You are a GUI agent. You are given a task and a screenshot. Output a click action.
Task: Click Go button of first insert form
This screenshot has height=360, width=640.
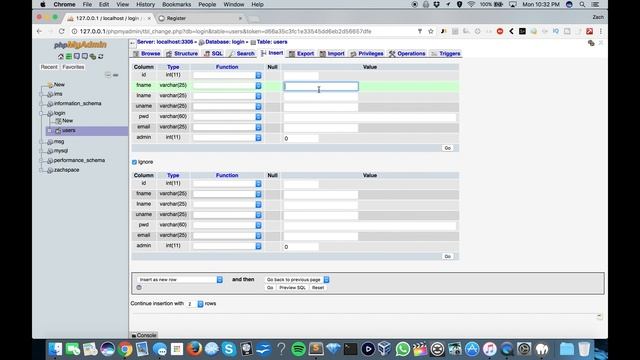click(x=447, y=148)
